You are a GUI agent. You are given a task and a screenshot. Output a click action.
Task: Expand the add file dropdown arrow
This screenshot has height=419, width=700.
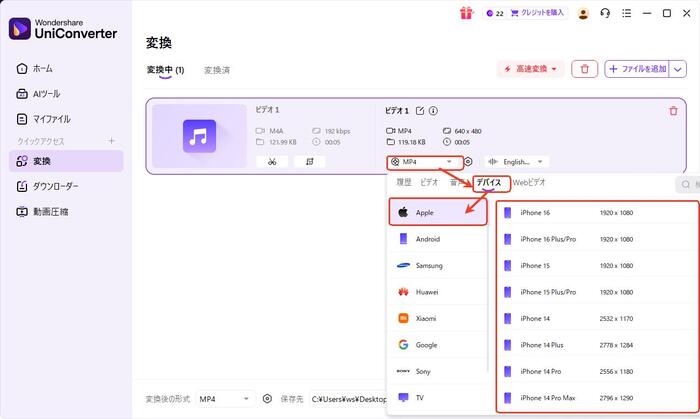[x=678, y=69]
